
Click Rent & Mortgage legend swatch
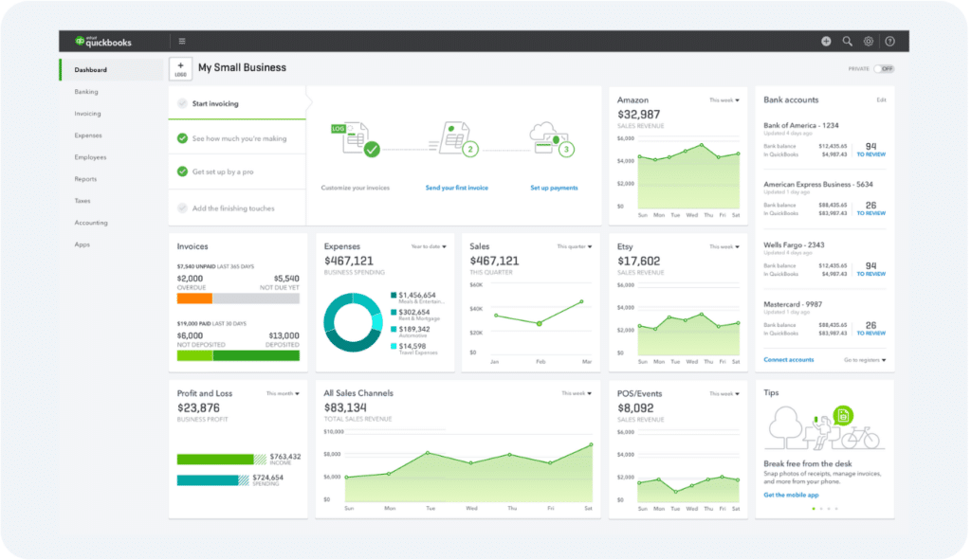click(x=394, y=313)
